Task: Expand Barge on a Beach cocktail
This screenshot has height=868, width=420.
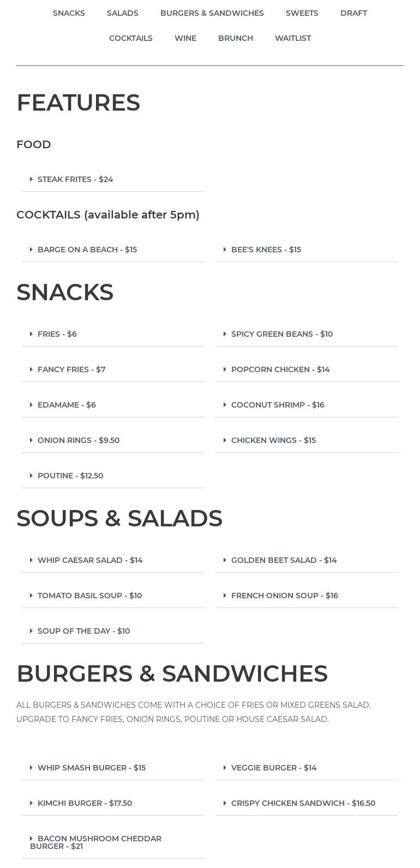Action: pos(113,250)
